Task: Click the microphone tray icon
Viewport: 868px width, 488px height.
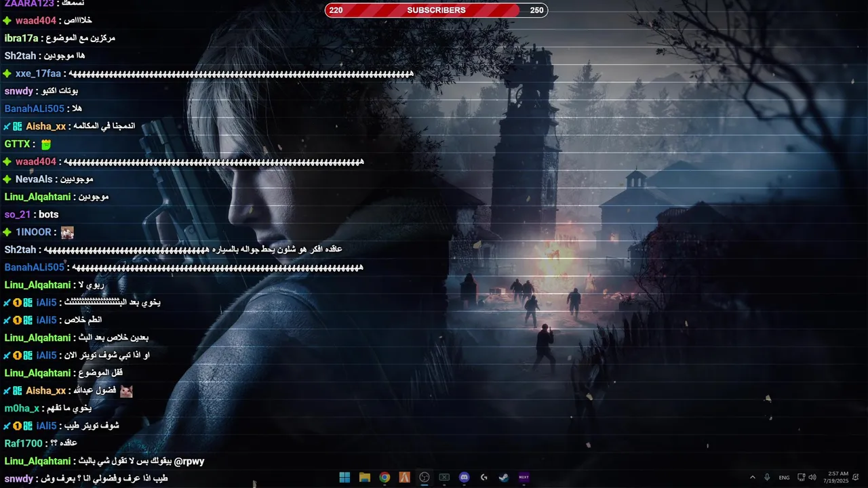Action: click(x=767, y=477)
